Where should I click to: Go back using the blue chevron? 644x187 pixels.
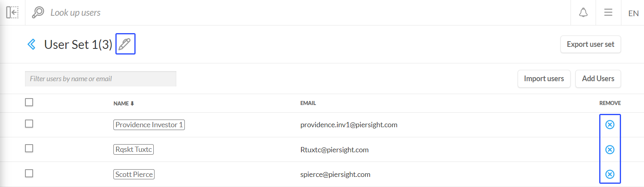(x=31, y=44)
